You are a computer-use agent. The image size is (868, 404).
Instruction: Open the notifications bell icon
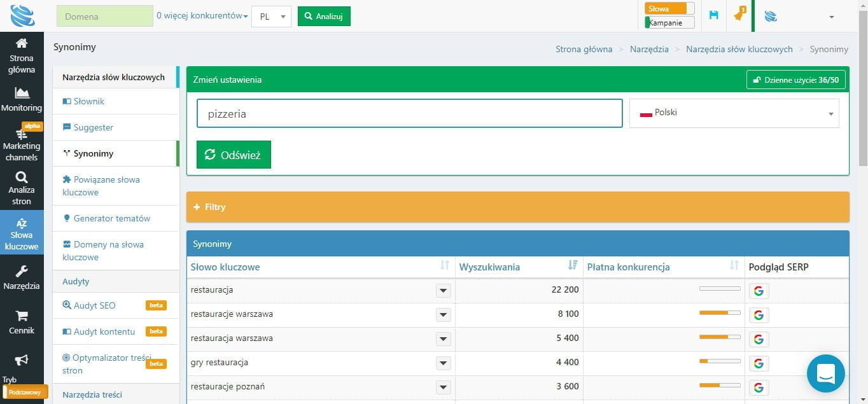738,15
